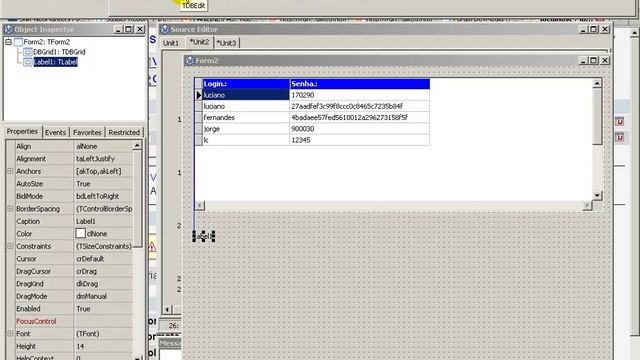The width and height of the screenshot is (640, 360).
Task: Open the *Unit2 editor tab
Action: [x=199, y=42]
